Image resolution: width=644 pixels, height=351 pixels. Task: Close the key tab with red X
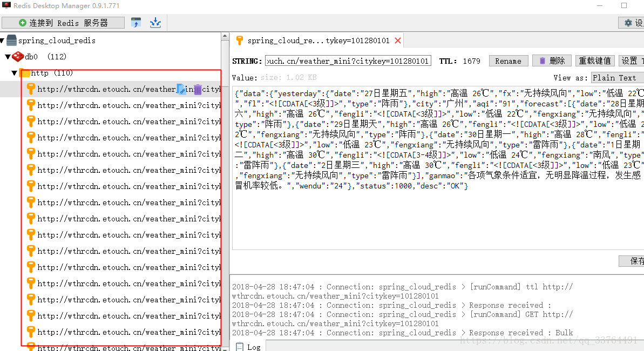pos(397,40)
